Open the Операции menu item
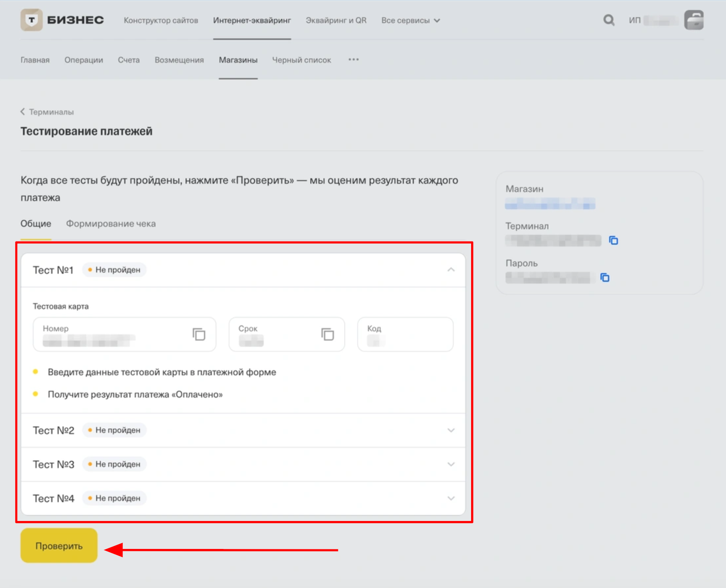This screenshot has height=588, width=726. [x=83, y=60]
